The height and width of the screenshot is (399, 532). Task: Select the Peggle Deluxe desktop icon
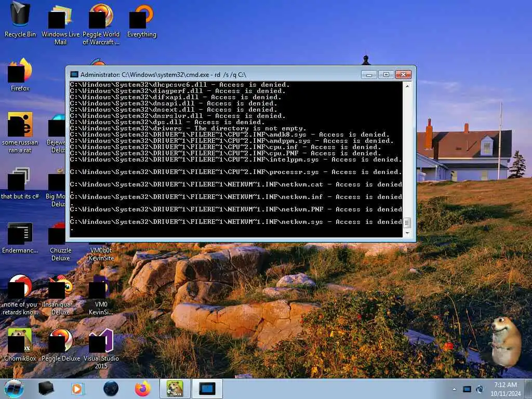click(60, 344)
